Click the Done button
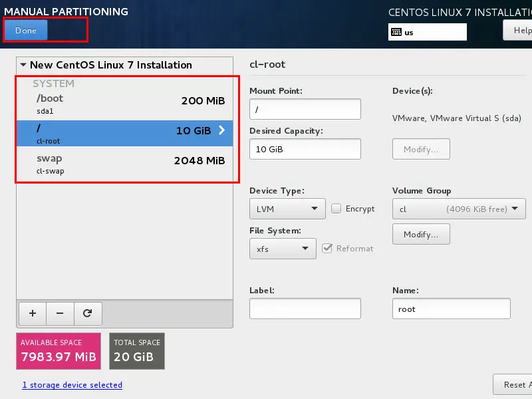Screen dimensions: 532x399 26,30
